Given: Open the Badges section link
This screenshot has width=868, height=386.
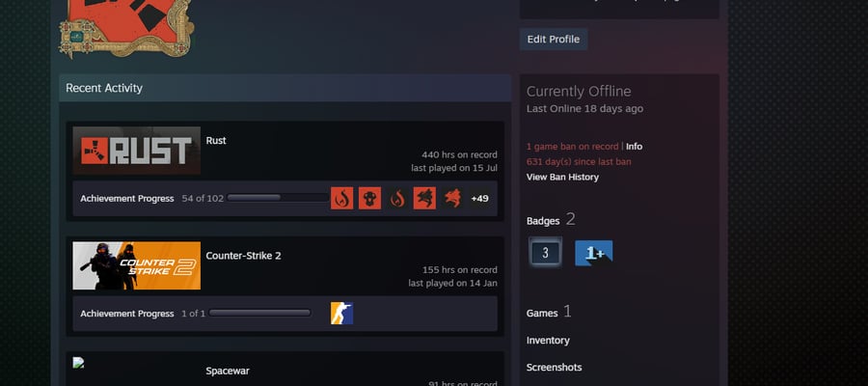Looking at the screenshot, I should click(x=543, y=221).
